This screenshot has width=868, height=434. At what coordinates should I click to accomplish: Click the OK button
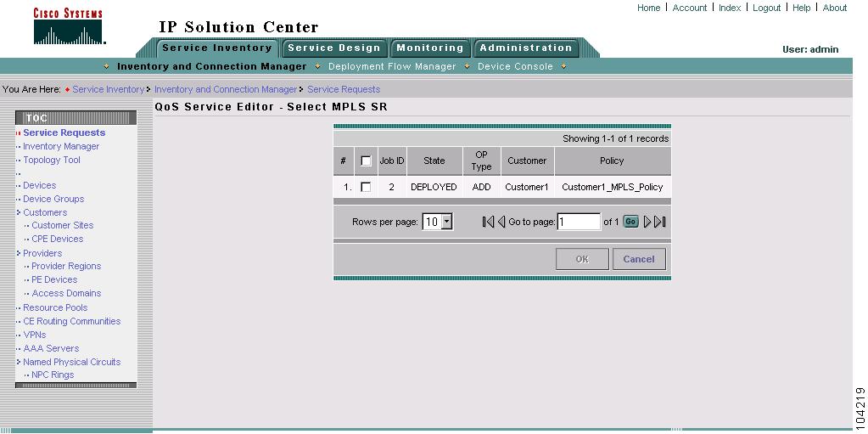(582, 259)
